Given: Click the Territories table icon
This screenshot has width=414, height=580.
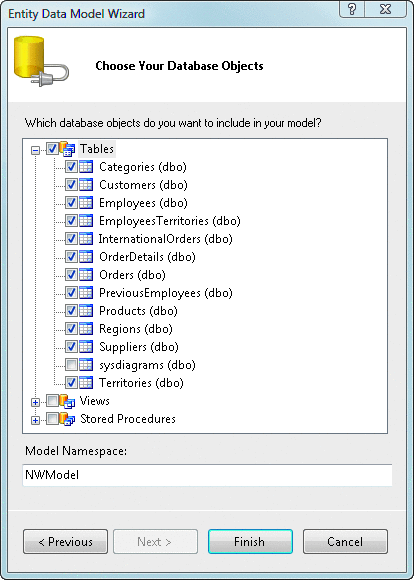Looking at the screenshot, I should coord(86,383).
